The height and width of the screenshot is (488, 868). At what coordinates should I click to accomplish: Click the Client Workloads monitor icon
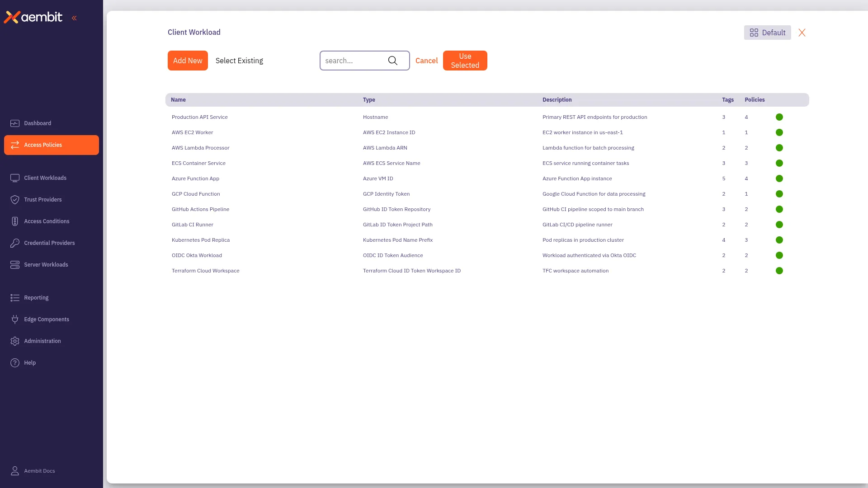point(15,178)
